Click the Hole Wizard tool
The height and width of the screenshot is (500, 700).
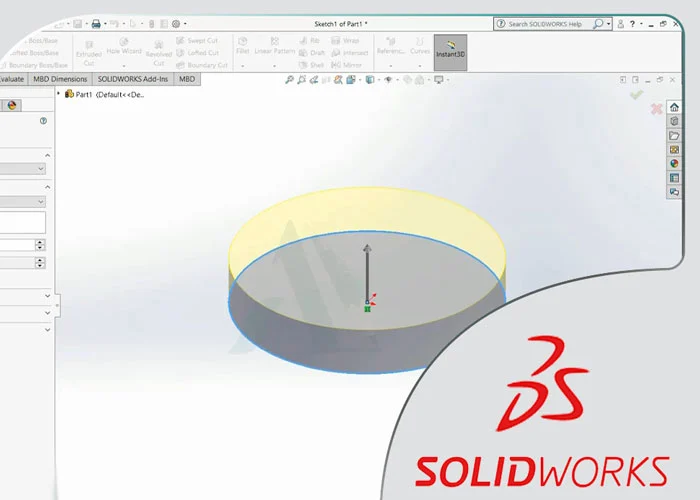(x=124, y=47)
